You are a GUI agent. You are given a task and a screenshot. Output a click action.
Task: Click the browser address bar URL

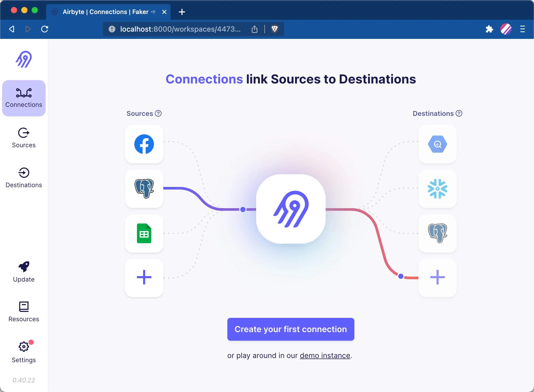coord(180,29)
